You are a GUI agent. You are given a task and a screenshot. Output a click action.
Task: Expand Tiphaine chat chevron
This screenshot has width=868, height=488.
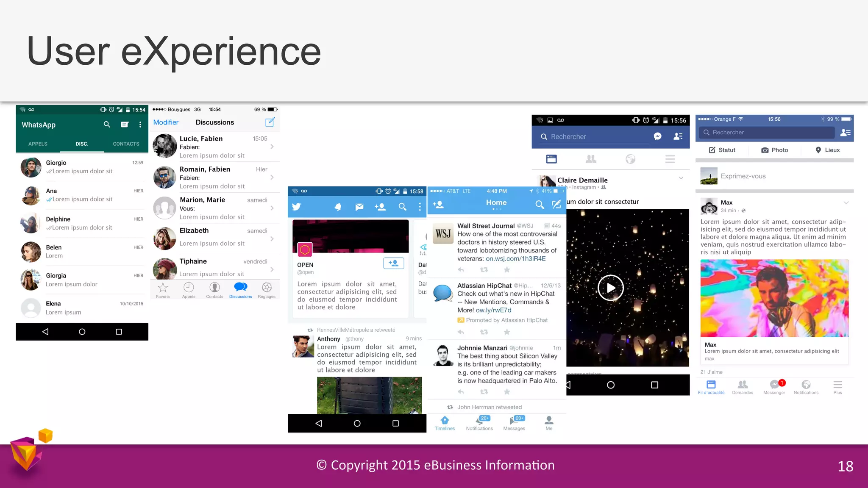coord(272,269)
